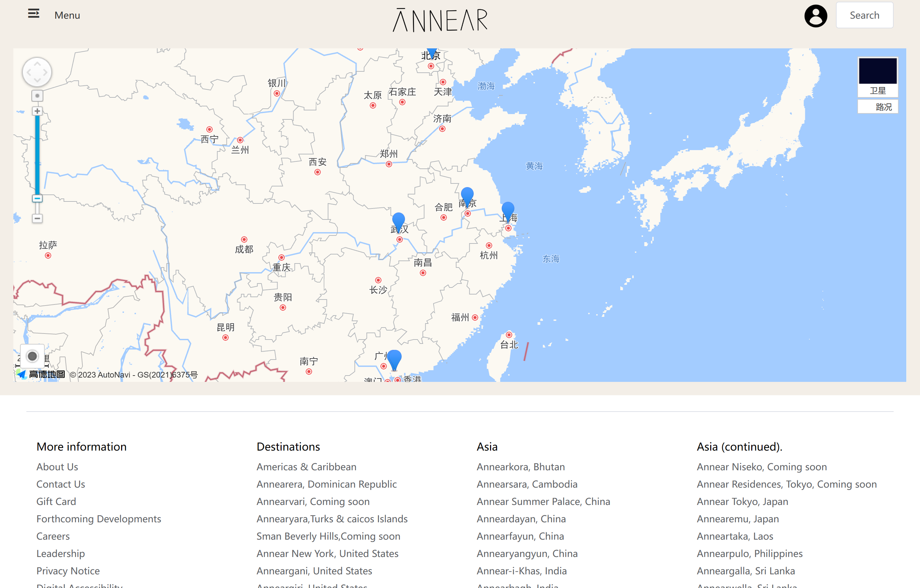Click the 西安 city marker dot
Screen dimensions: 920x588
click(x=318, y=172)
